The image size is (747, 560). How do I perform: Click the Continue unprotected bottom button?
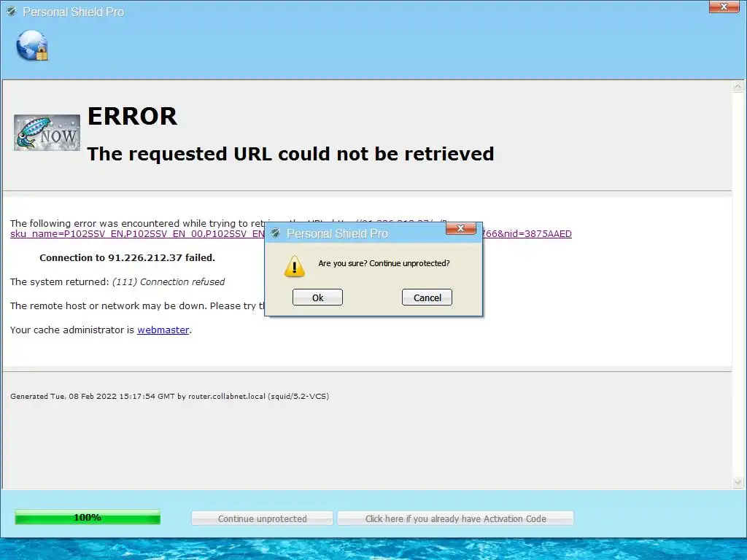point(262,518)
